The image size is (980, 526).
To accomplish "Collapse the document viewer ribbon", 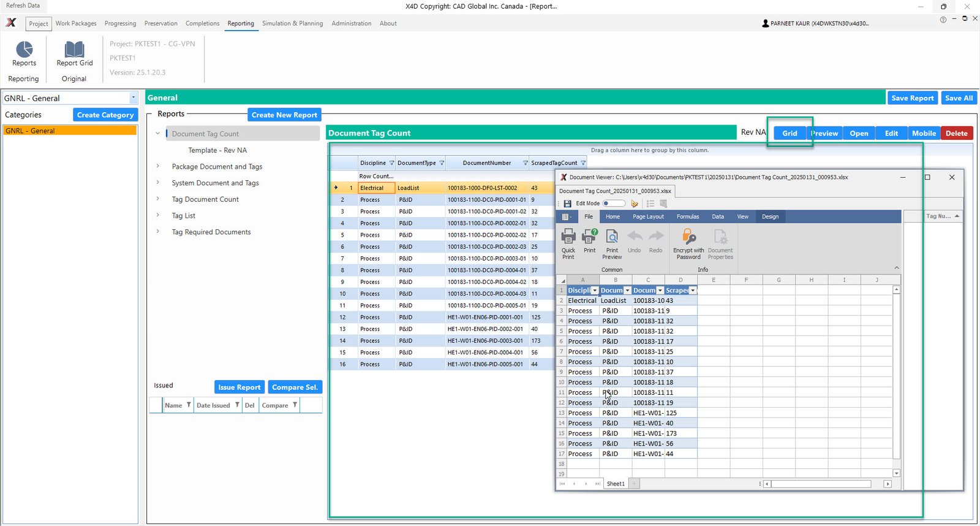I will pyautogui.click(x=897, y=268).
